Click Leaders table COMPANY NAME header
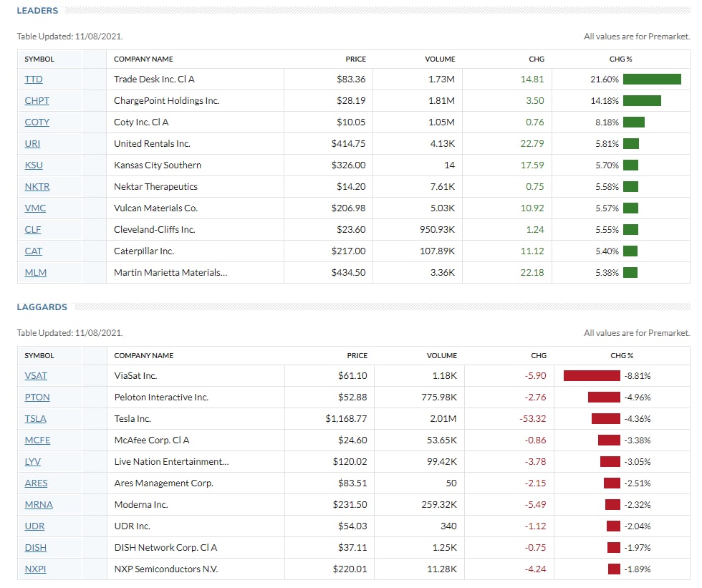The width and height of the screenshot is (702, 588). pyautogui.click(x=143, y=59)
